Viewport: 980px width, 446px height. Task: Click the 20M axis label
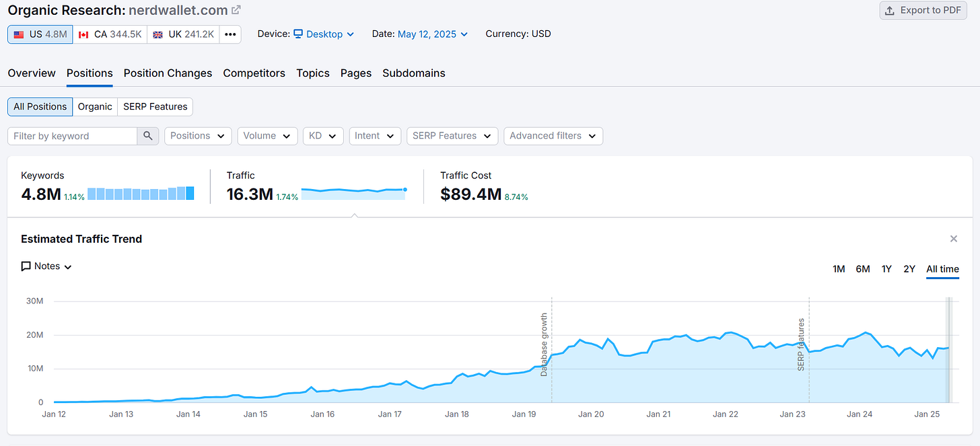tap(35, 335)
